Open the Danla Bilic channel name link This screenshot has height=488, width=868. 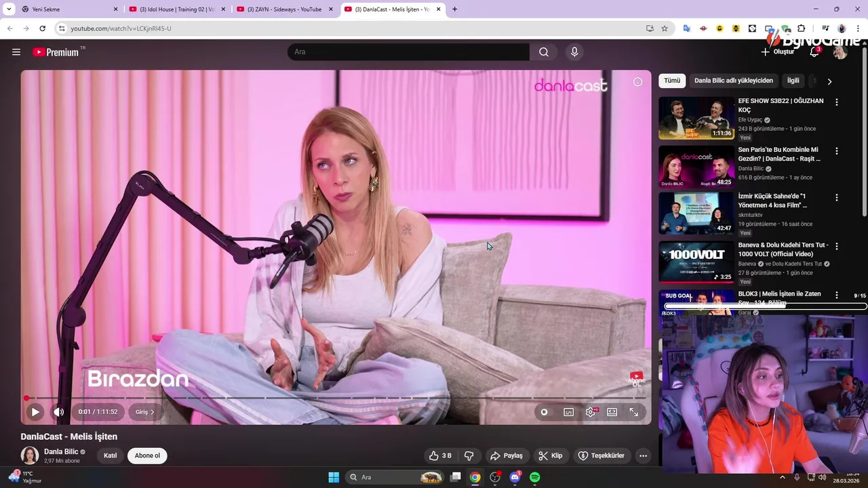coord(61,451)
